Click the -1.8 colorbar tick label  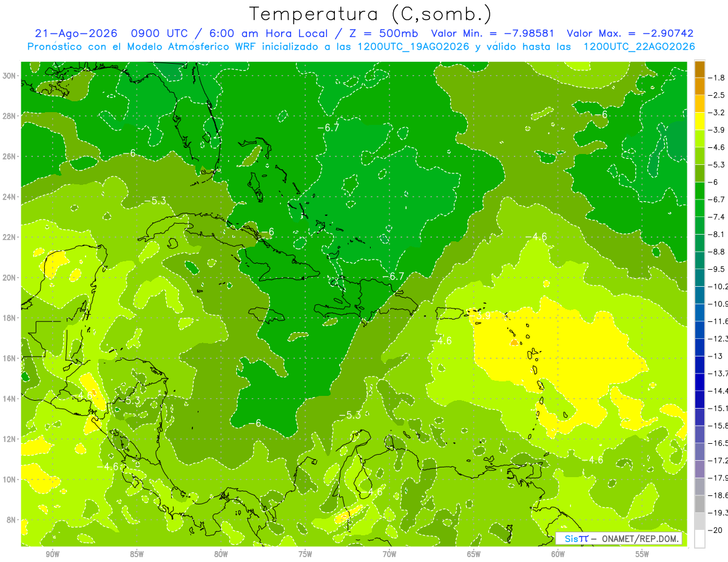coord(717,78)
